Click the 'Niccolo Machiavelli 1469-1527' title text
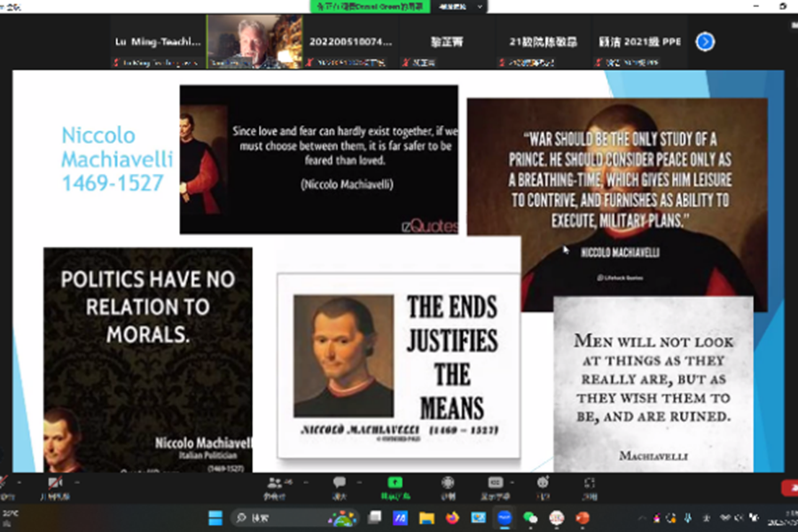Screen dimensions: 798x532 coord(117,159)
